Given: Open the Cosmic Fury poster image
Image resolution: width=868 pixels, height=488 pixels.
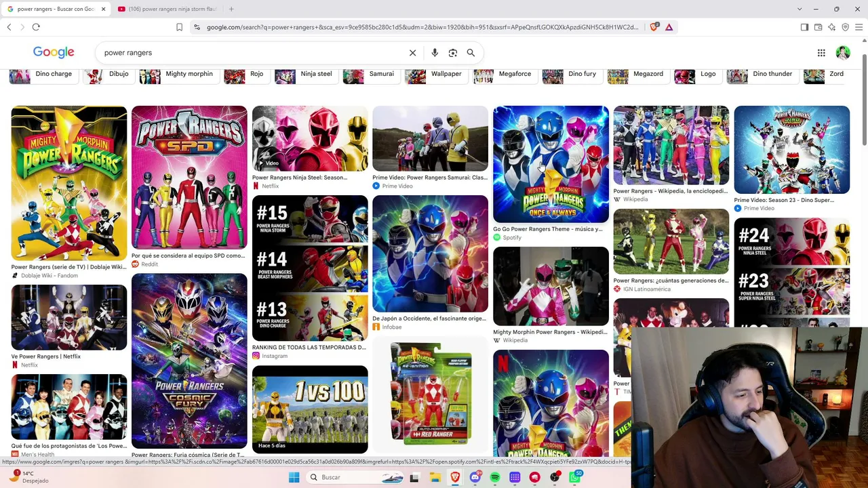Looking at the screenshot, I should click(189, 361).
